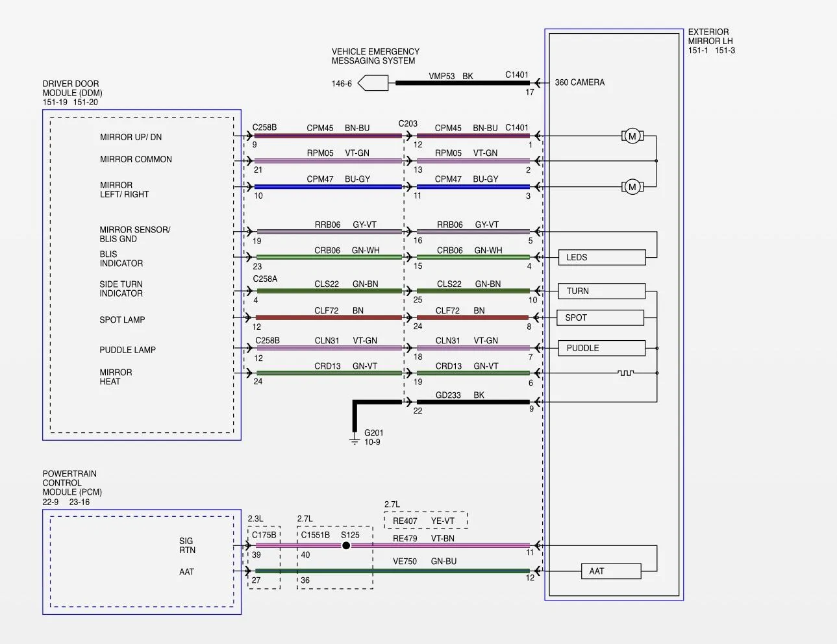This screenshot has width=837, height=644.
Task: Select the LEDS component box
Action: coord(602,258)
